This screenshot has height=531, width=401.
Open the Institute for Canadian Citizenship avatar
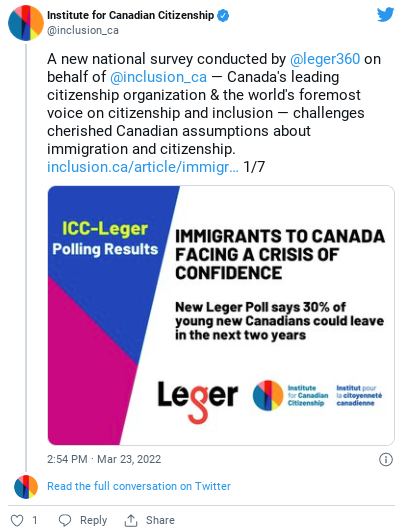(26, 23)
